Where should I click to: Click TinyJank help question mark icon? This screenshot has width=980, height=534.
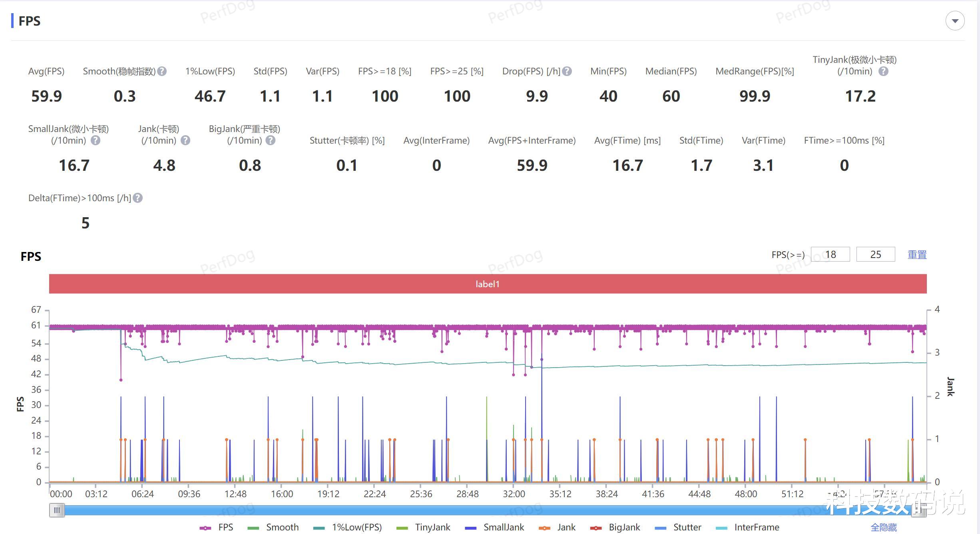pos(883,72)
